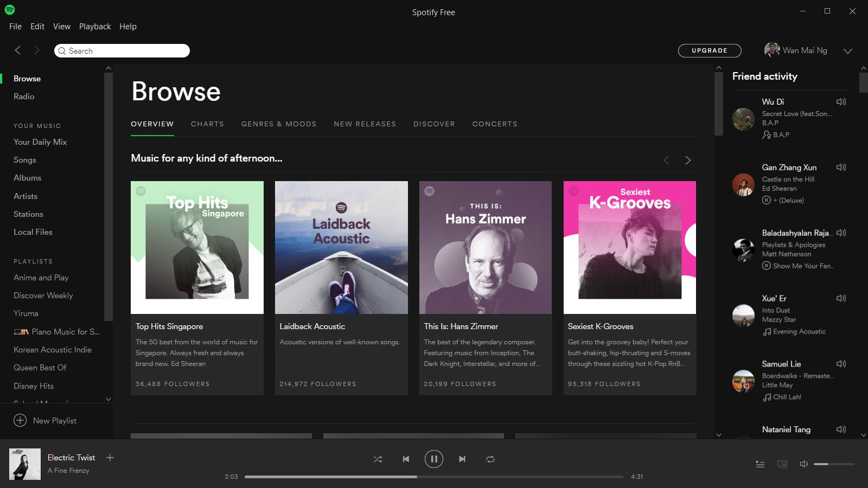868x488 pixels.
Task: Open the Playback menu
Action: coord(95,26)
